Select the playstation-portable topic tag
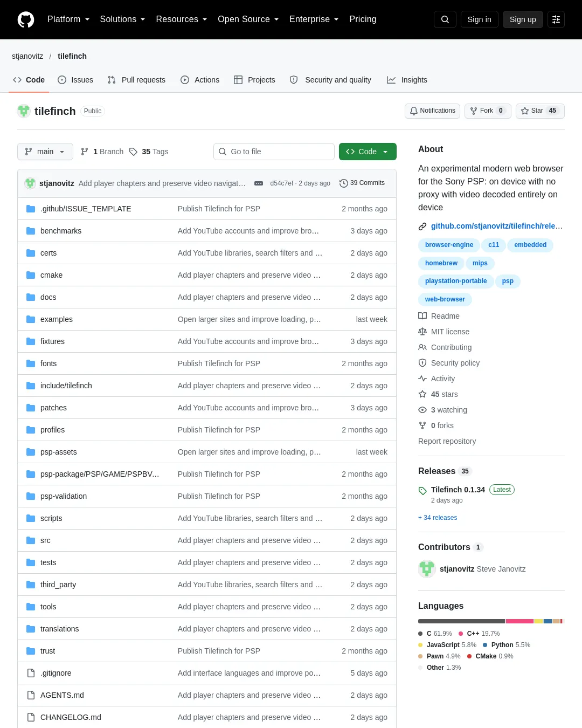 456,281
